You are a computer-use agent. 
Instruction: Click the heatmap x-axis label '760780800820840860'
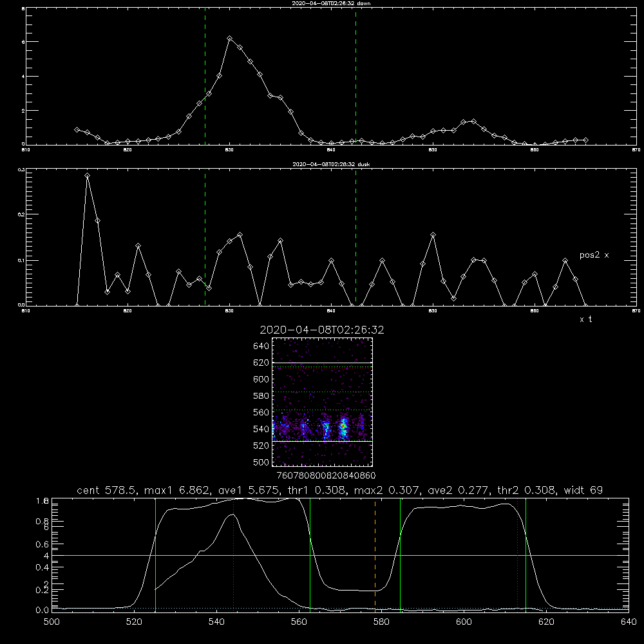tap(326, 475)
